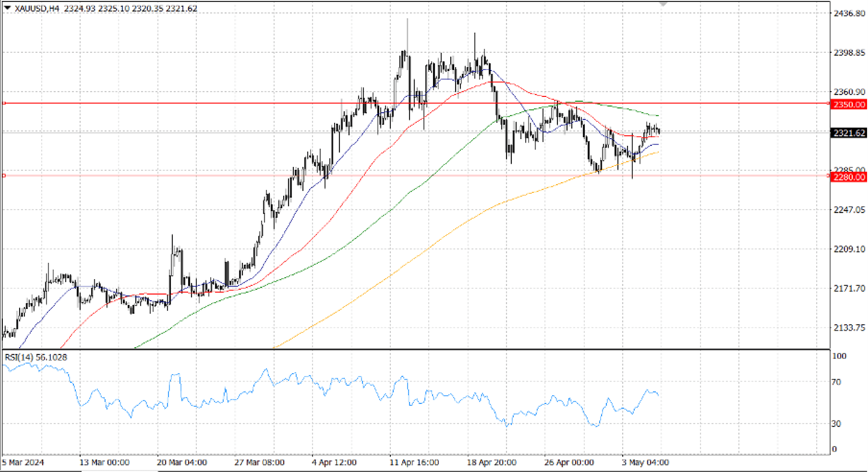Click the black 2321.62 current price label
The image size is (868, 472).
point(849,133)
